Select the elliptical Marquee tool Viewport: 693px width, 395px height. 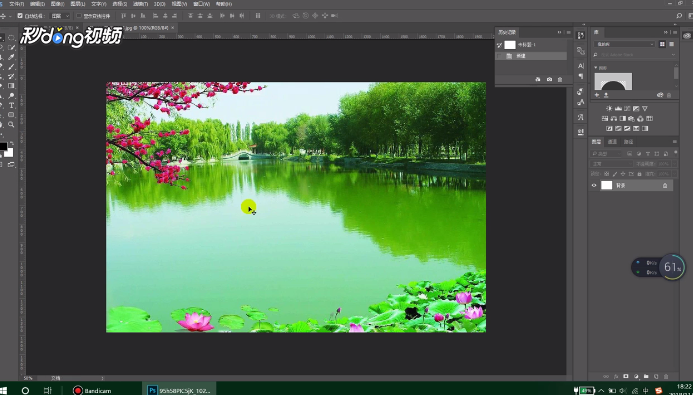pos(11,38)
